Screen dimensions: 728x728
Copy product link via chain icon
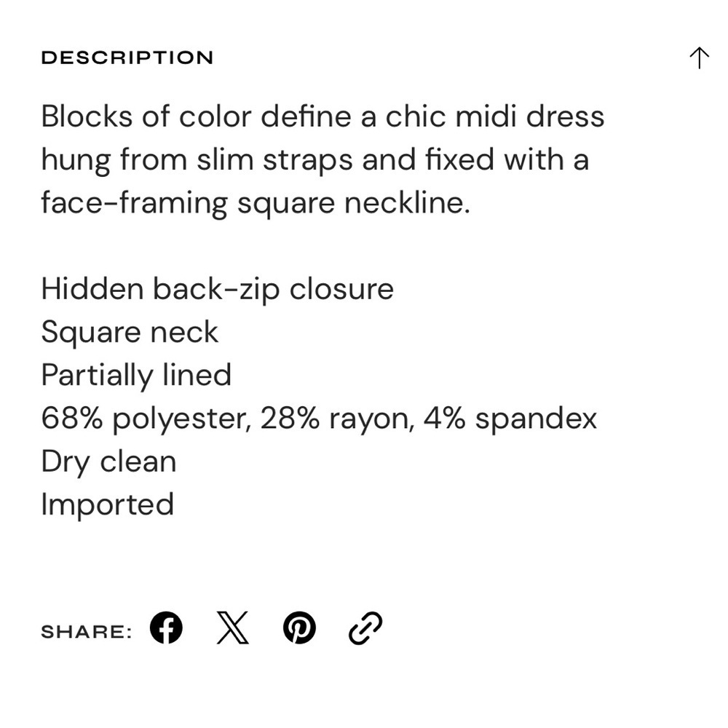point(365,628)
